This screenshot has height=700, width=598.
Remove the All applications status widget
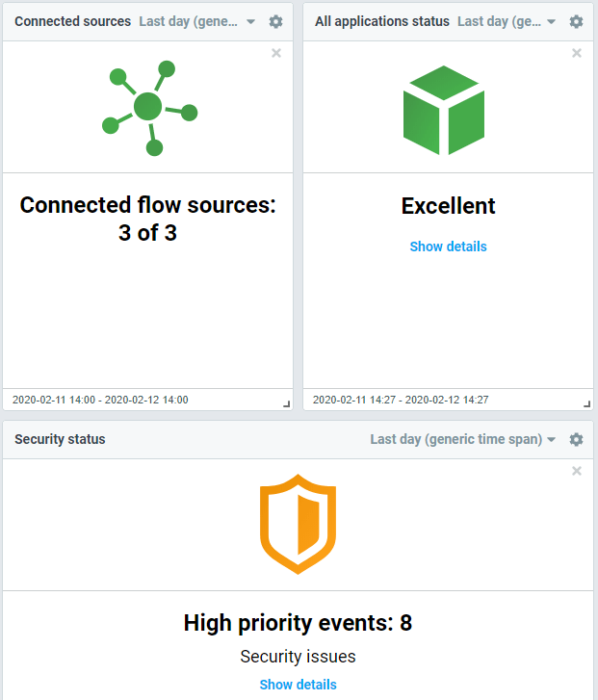point(577,53)
